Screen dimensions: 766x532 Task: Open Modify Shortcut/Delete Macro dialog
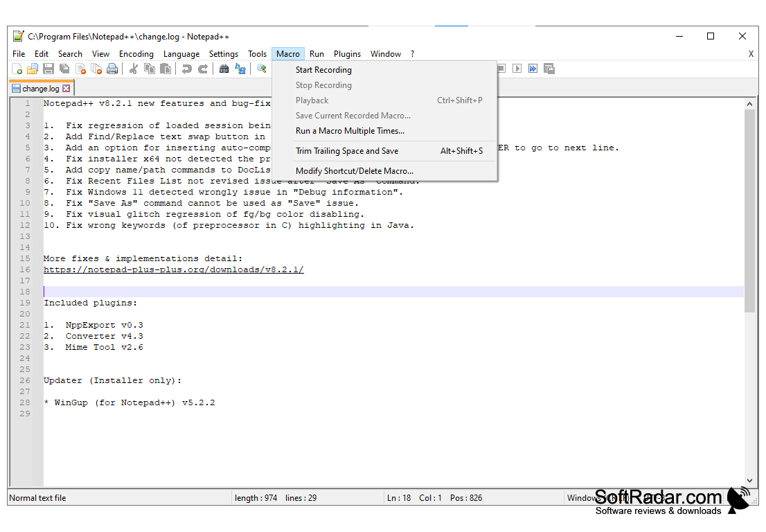(x=353, y=170)
